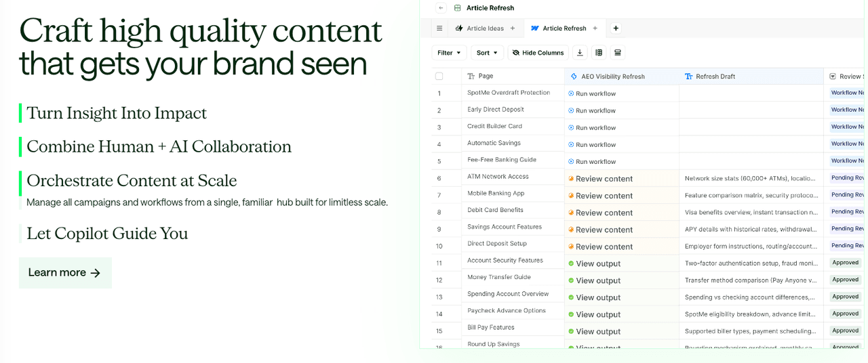
Task: Click the download icon in the toolbar
Action: (580, 53)
